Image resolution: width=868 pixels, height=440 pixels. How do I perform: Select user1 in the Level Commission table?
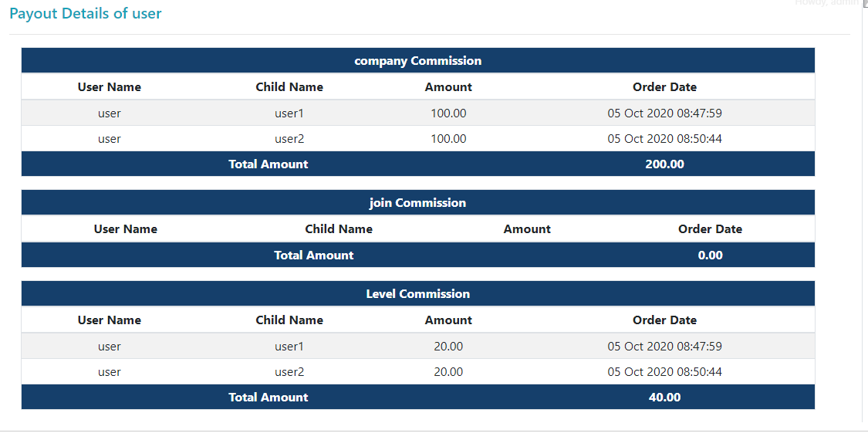pyautogui.click(x=289, y=347)
